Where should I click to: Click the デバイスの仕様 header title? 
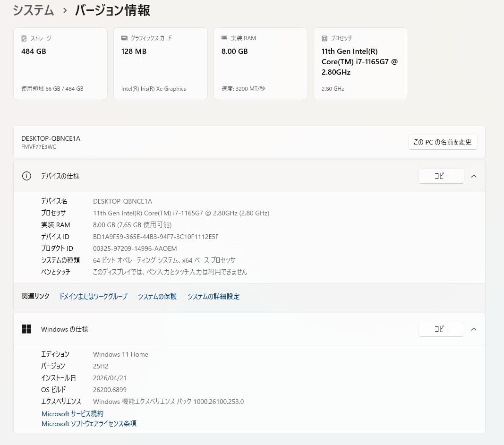pyautogui.click(x=60, y=176)
